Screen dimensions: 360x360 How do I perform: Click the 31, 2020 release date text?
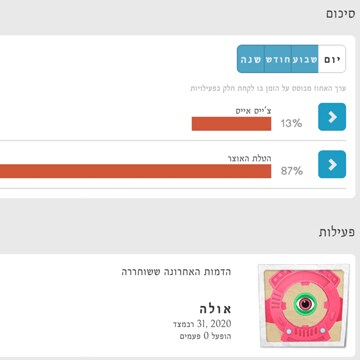tap(202, 324)
